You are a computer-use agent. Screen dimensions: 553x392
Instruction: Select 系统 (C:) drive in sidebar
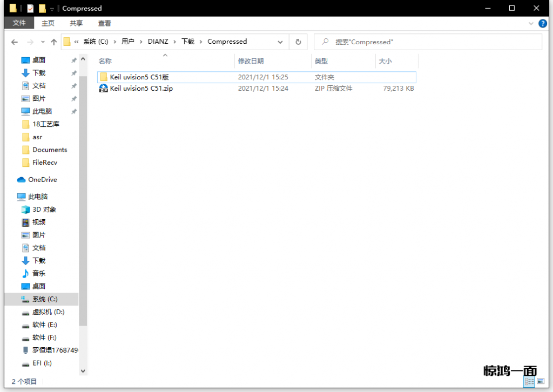(x=44, y=299)
